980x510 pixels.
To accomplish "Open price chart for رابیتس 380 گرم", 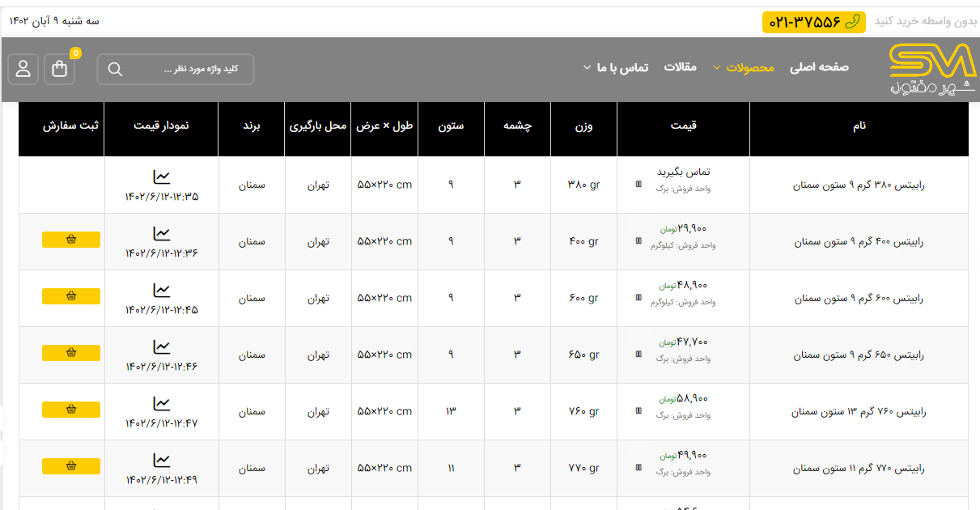I will point(162,176).
